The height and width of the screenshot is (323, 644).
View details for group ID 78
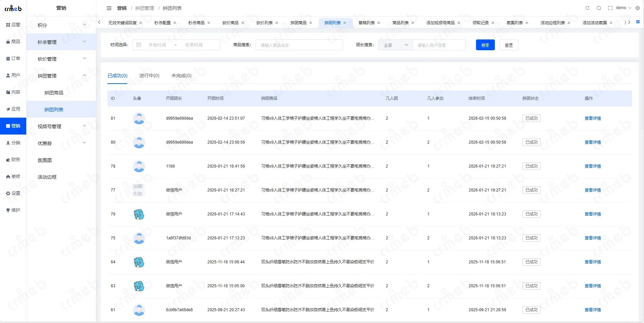click(592, 166)
